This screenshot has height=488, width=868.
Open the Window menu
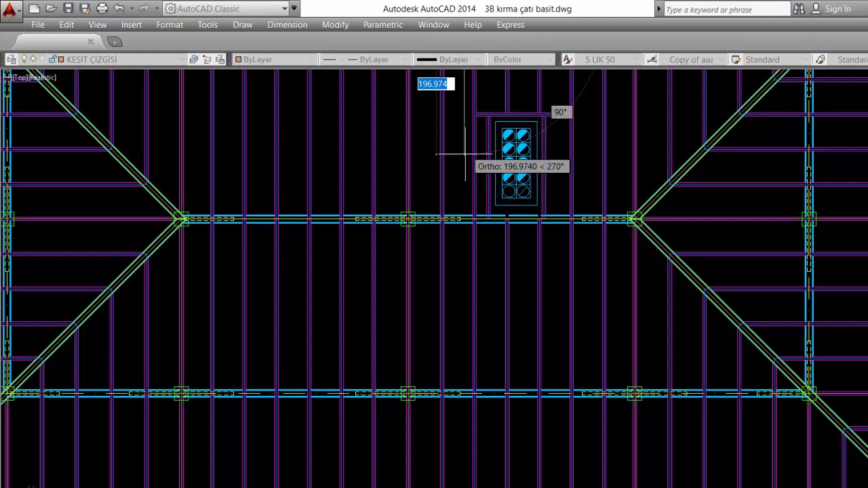433,24
